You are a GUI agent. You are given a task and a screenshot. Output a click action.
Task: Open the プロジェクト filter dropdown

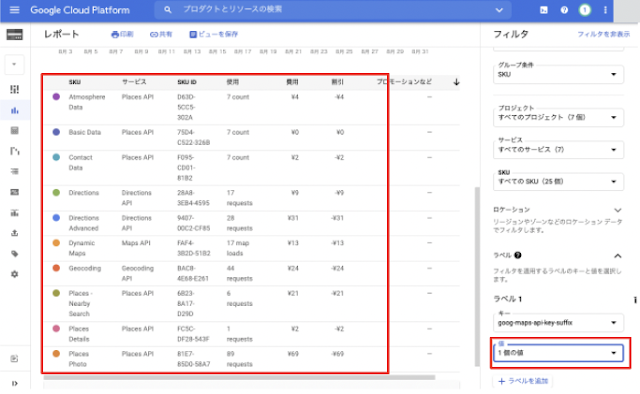point(558,118)
